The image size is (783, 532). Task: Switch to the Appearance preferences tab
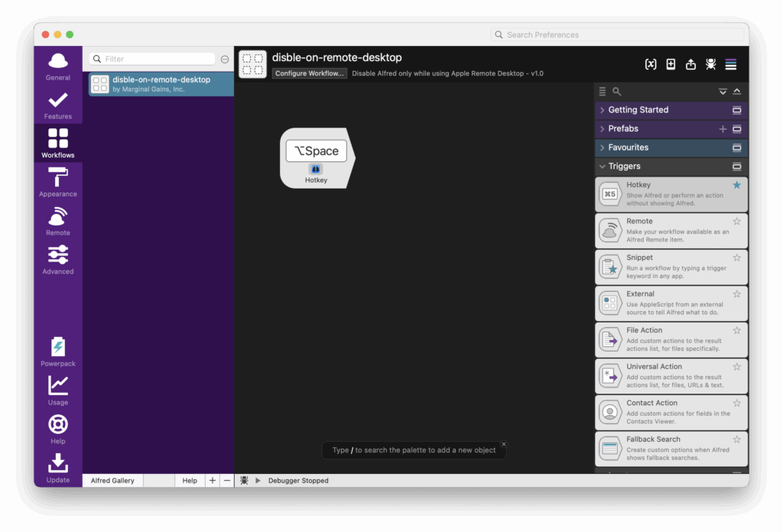(x=58, y=182)
